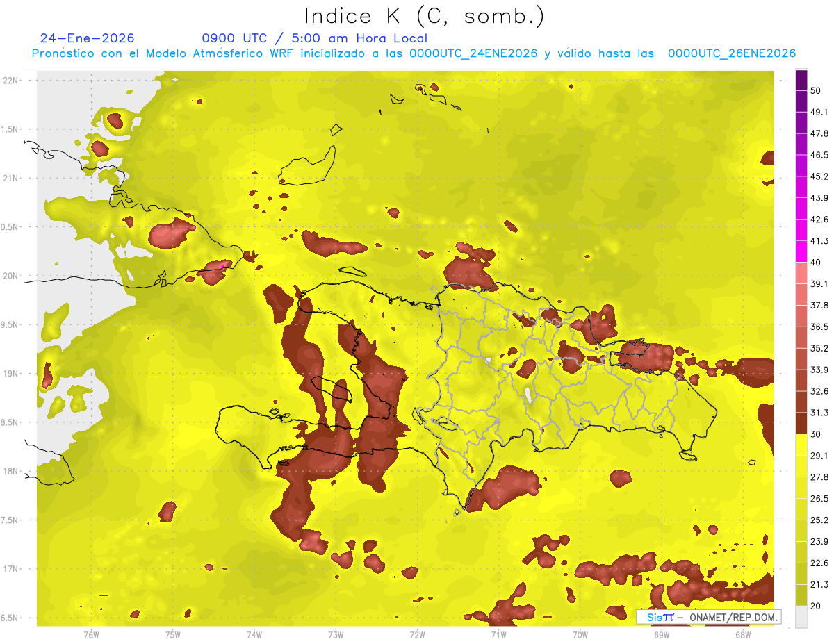Pick the gray swatch below 20
834x644 pixels.
tap(801, 617)
